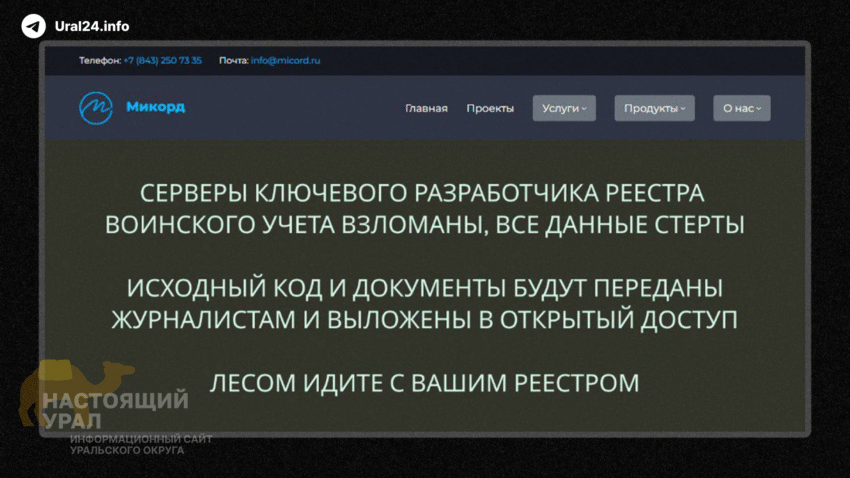Click text "Исходный код и документы будут переданы"
Viewport: 850px width, 478px height.
(x=424, y=288)
